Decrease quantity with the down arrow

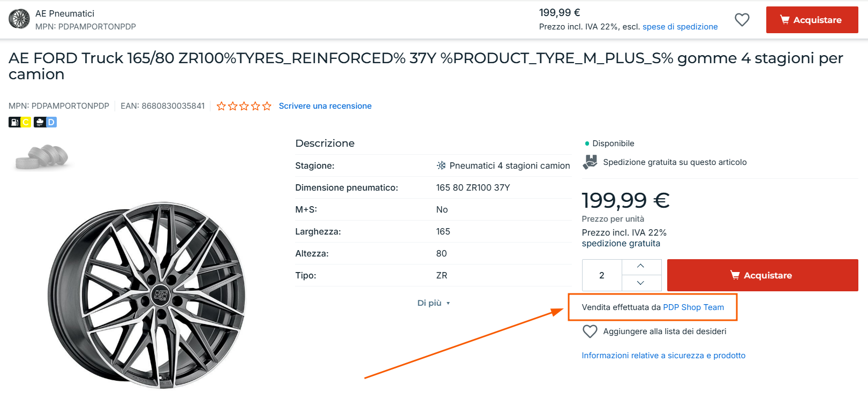[x=640, y=283]
